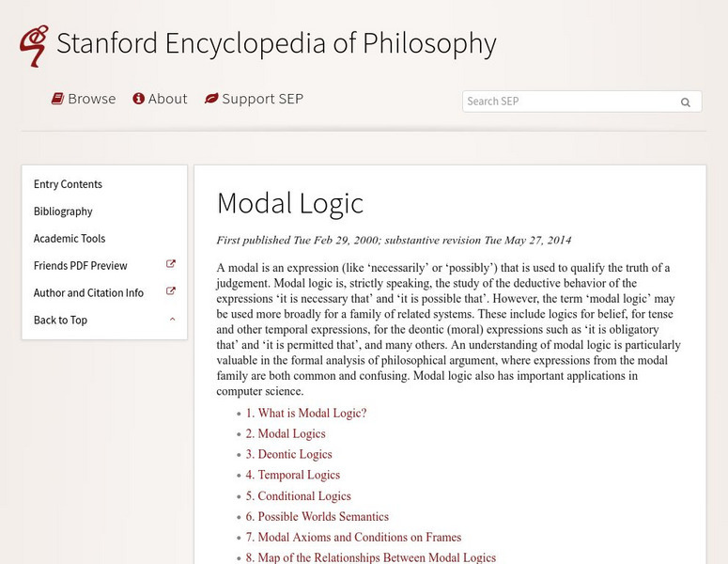Go to Stanford Encyclopedia of Philosophy homepage title
Viewport: 728px width, 564px height.
276,44
